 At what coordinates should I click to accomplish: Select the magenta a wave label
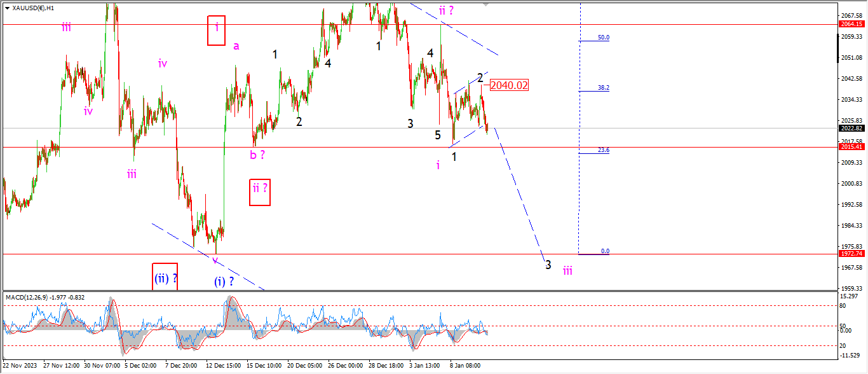236,45
